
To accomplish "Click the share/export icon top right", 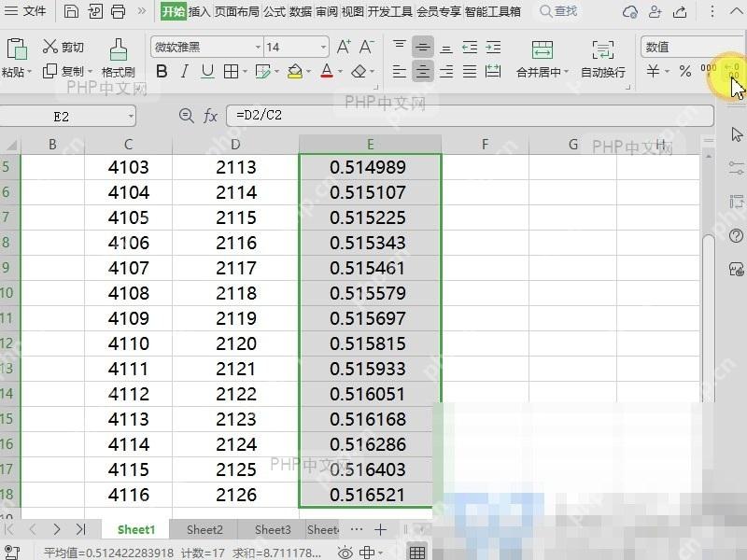I will coord(680,11).
